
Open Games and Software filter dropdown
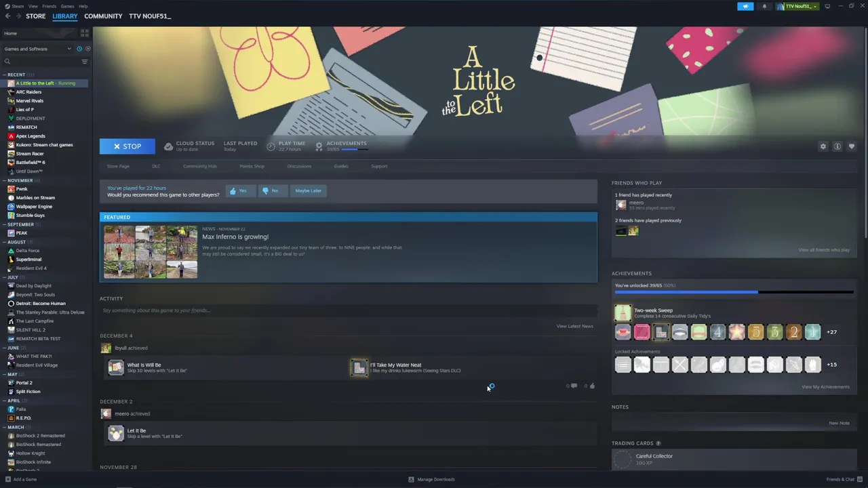tap(37, 49)
